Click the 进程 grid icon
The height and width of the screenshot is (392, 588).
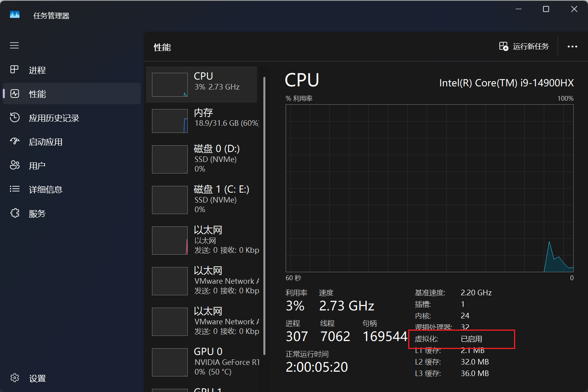click(14, 70)
